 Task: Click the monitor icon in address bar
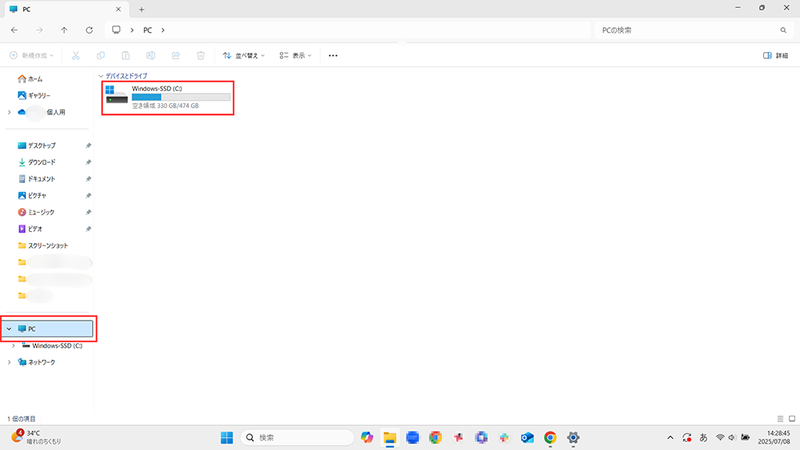(116, 30)
